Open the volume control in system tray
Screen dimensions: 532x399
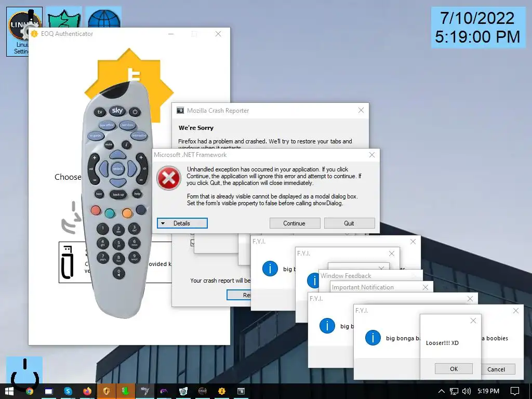(x=467, y=391)
